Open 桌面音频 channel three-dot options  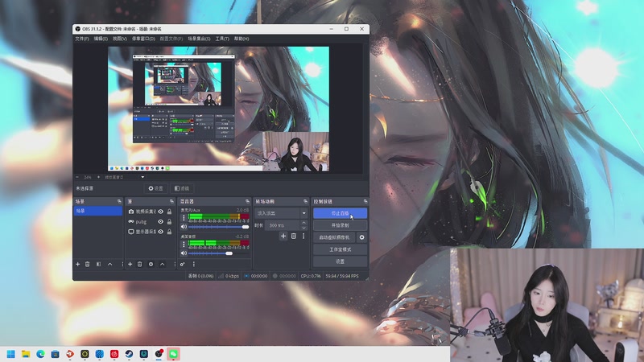pyautogui.click(x=184, y=245)
